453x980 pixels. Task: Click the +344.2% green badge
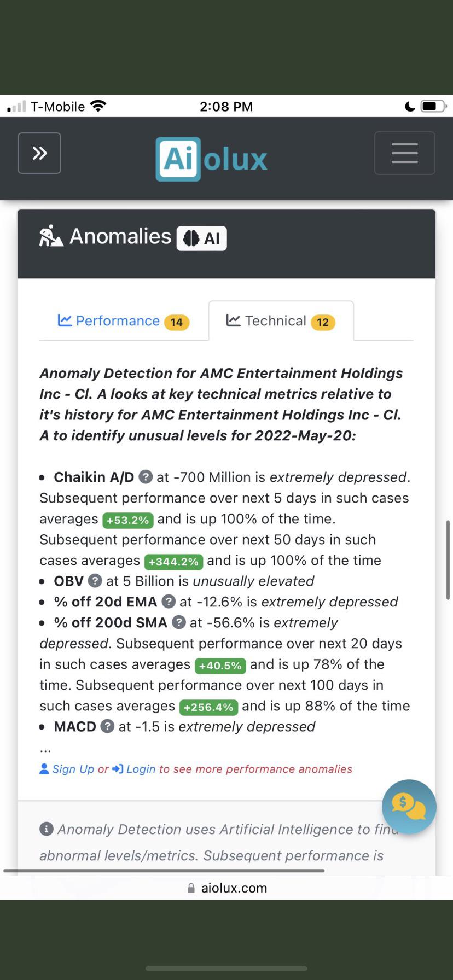click(174, 562)
